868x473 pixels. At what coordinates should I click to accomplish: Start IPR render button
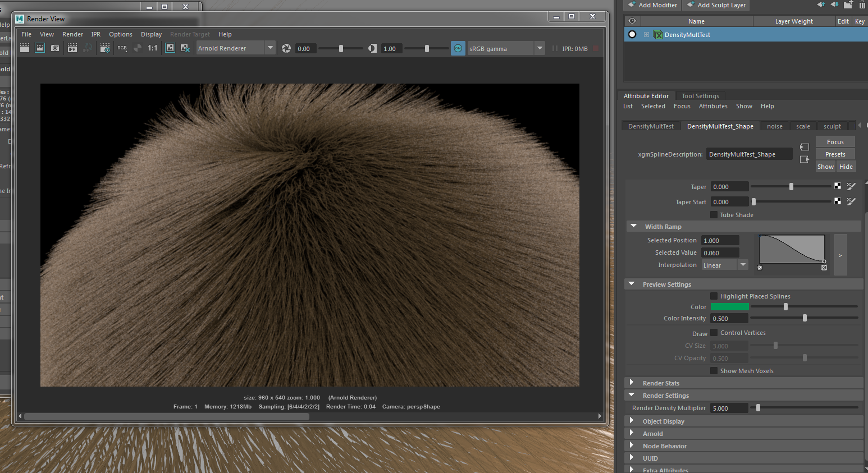pyautogui.click(x=72, y=48)
